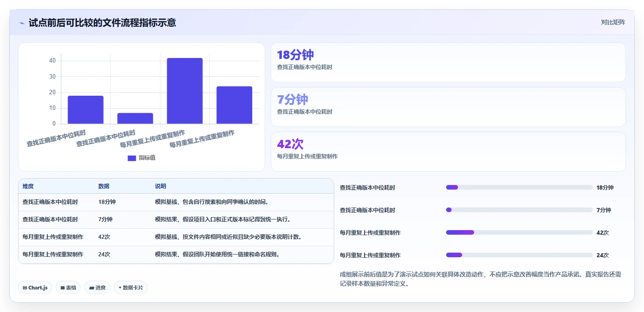This screenshot has width=644, height=312.
Task: Click the description 模拟基线，包含自行搜索和向同事确认的时间。
Action: [212, 202]
